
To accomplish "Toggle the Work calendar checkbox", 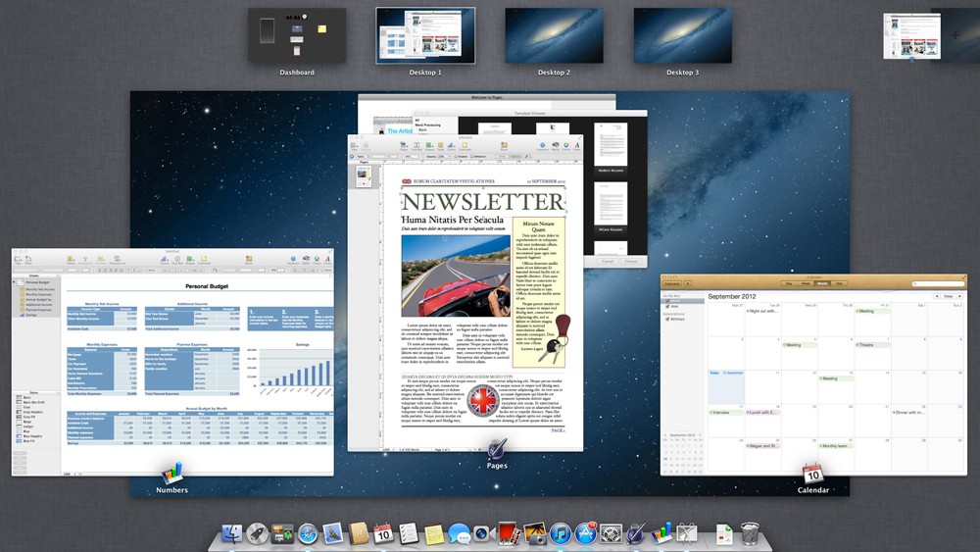I will click(x=668, y=307).
